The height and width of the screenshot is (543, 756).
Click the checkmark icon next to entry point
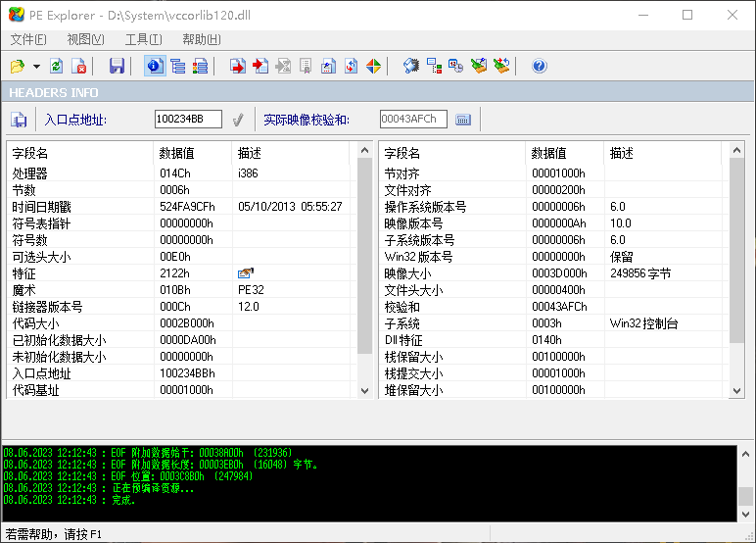[238, 120]
